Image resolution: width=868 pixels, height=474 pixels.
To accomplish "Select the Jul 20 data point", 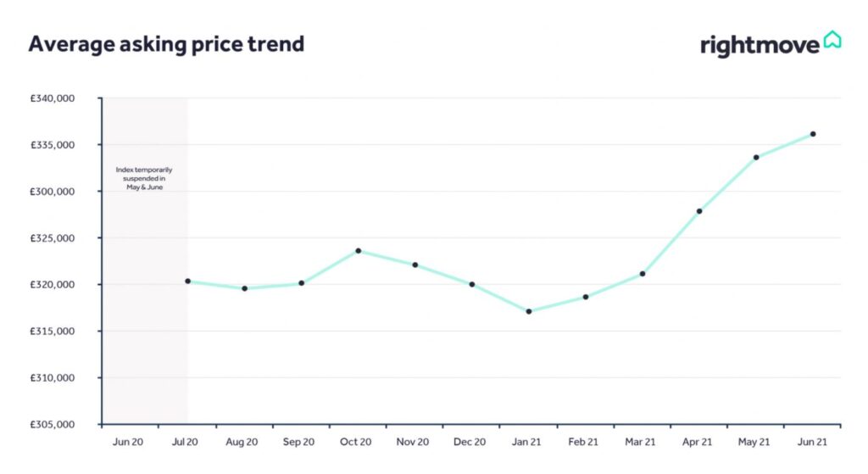I will point(187,282).
